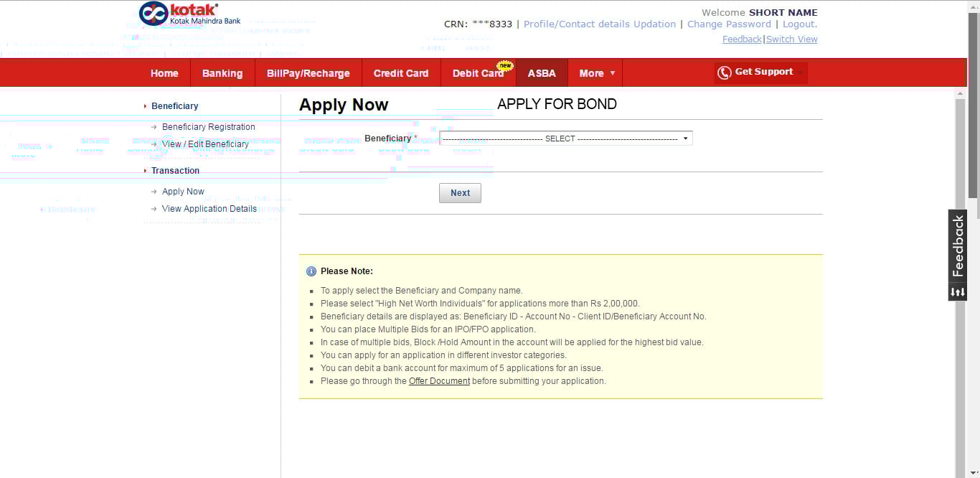Screen dimensions: 980x478
Task: Open the Beneficiary select dropdown
Action: click(x=565, y=139)
